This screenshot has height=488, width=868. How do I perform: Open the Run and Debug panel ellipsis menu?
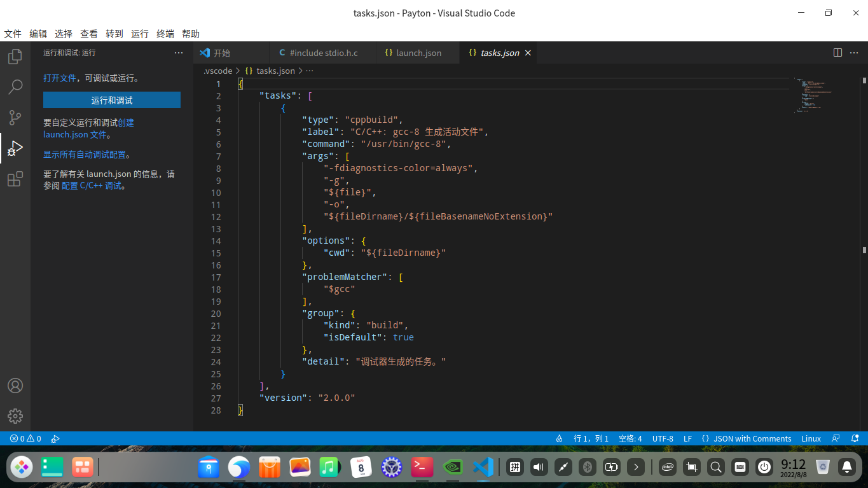tap(179, 53)
